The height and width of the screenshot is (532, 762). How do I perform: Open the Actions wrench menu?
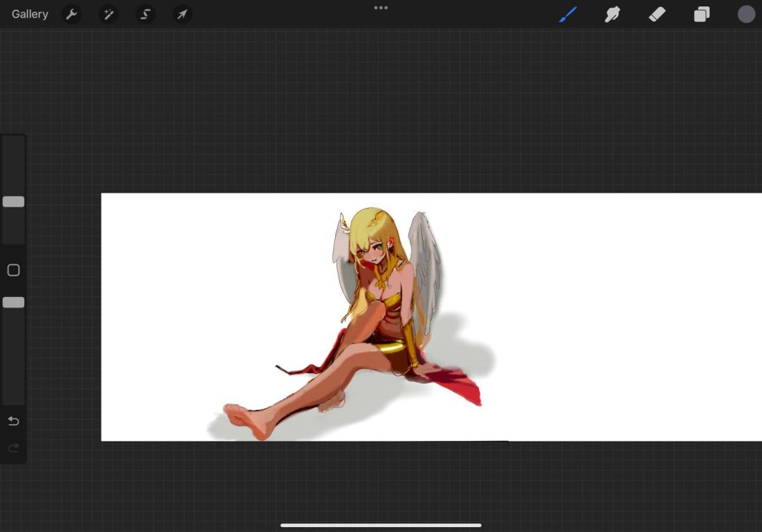(71, 14)
